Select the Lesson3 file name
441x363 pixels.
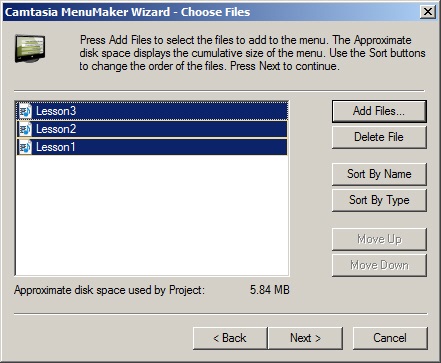coord(56,111)
